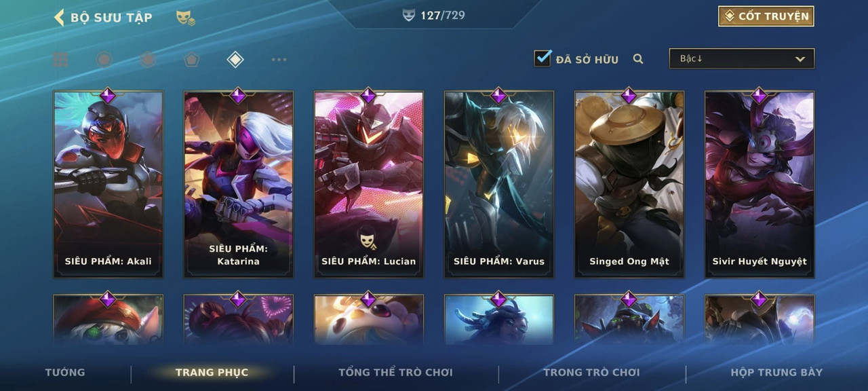Open the Bậc sort dropdown
This screenshot has height=391, width=868.
[x=742, y=58]
